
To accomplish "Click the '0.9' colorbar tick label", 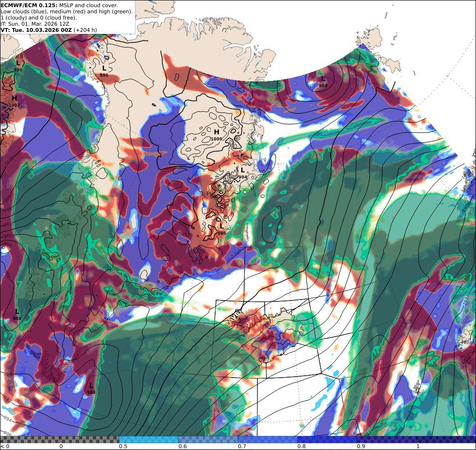I will 361,446.
